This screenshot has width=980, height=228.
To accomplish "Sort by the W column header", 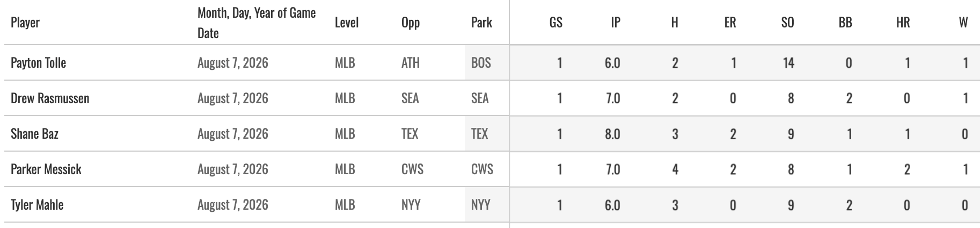I will pos(963,23).
